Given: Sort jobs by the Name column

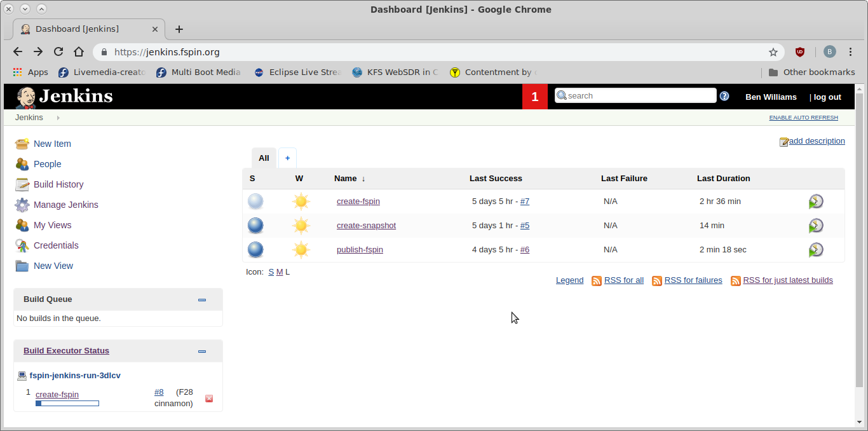Looking at the screenshot, I should pyautogui.click(x=349, y=179).
